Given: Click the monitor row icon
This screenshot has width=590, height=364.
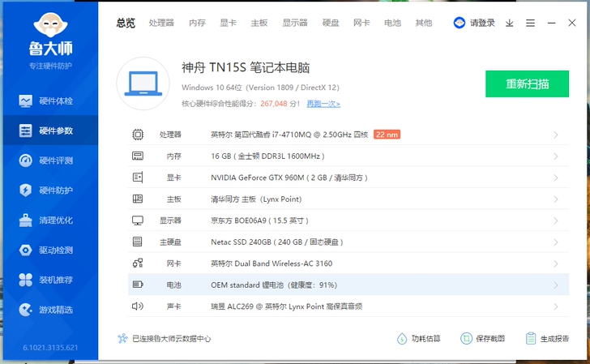Looking at the screenshot, I should pyautogui.click(x=138, y=221).
